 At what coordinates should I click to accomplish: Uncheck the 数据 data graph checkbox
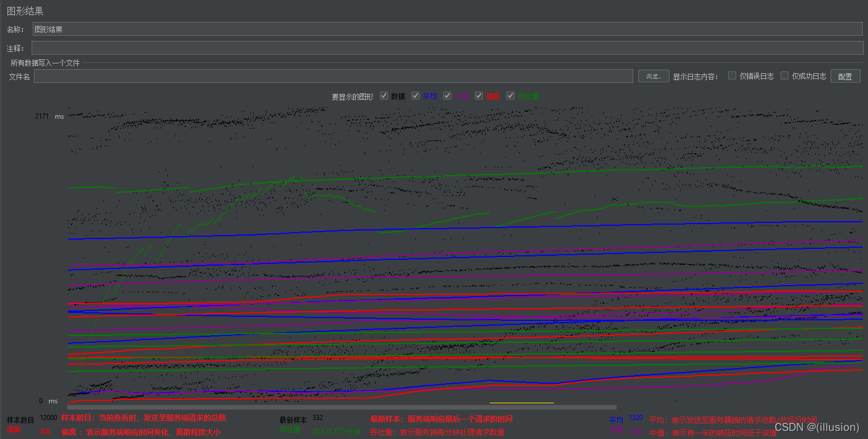[384, 96]
